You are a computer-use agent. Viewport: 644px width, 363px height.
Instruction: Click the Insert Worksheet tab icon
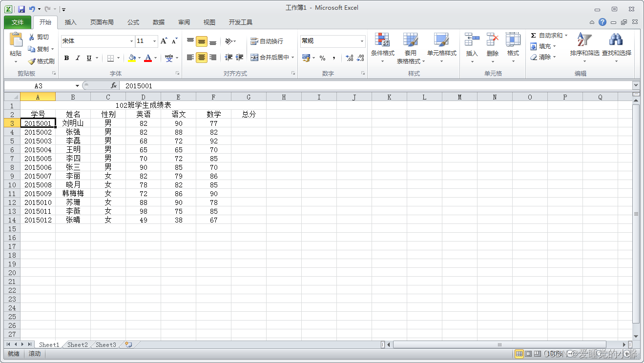pyautogui.click(x=128, y=344)
